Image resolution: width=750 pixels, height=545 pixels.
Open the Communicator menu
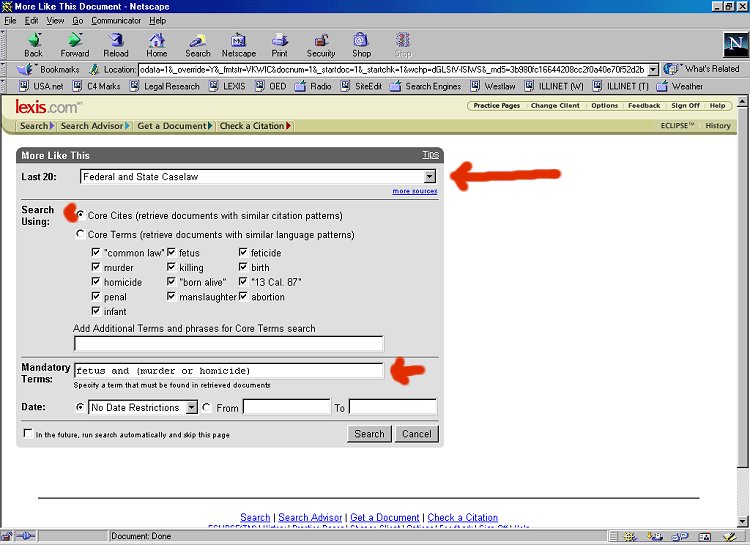(116, 21)
